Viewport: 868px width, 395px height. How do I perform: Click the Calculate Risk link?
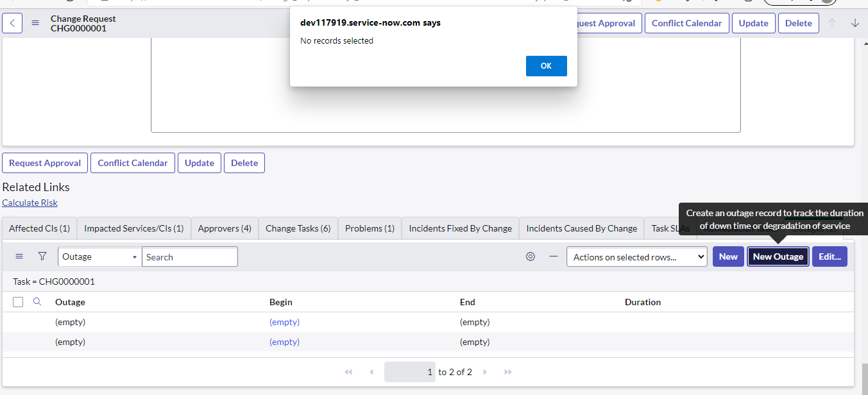point(30,202)
